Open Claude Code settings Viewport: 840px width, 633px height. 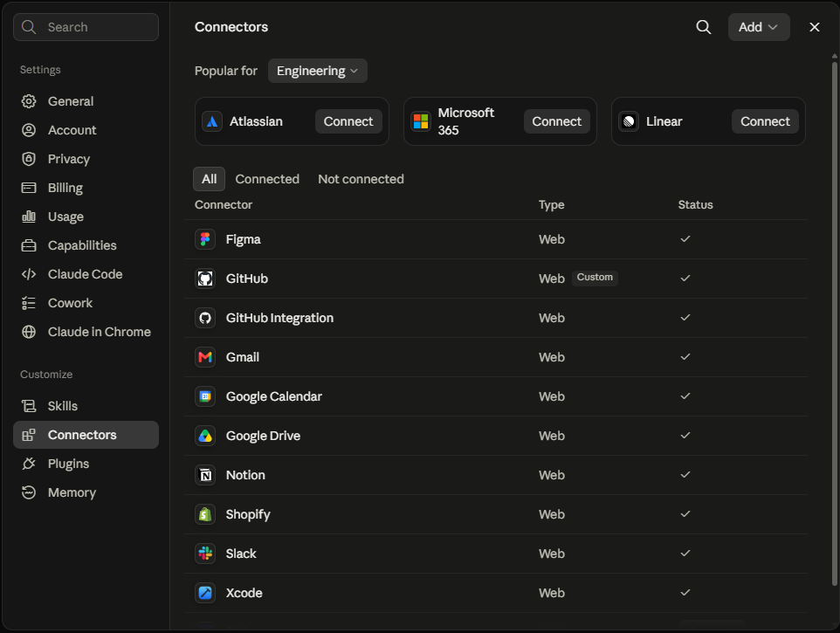click(86, 274)
